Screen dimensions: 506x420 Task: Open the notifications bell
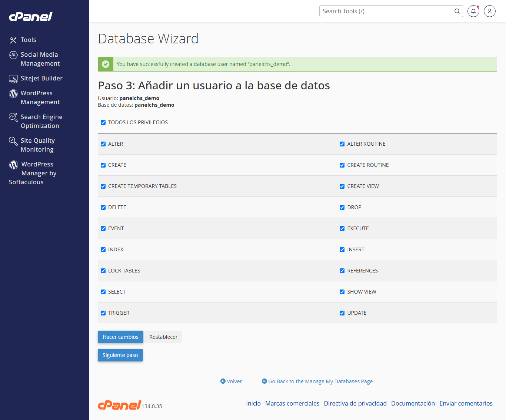point(473,11)
